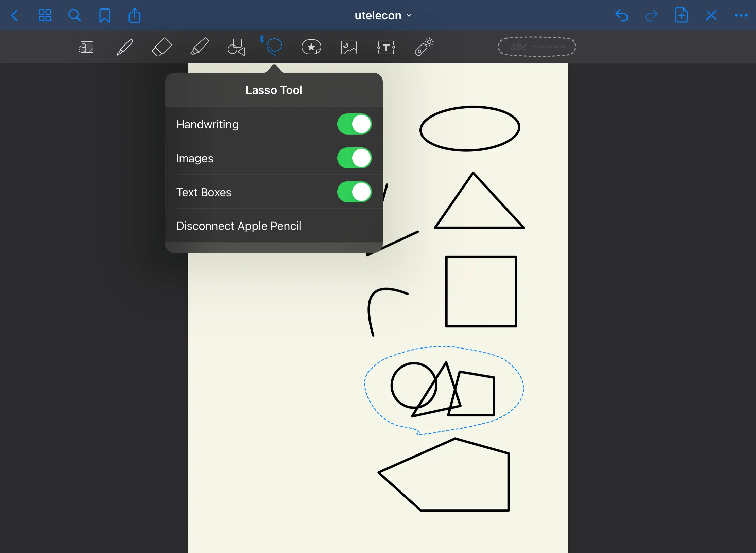The width and height of the screenshot is (756, 553).
Task: Select the Highlighter tool
Action: click(x=199, y=47)
